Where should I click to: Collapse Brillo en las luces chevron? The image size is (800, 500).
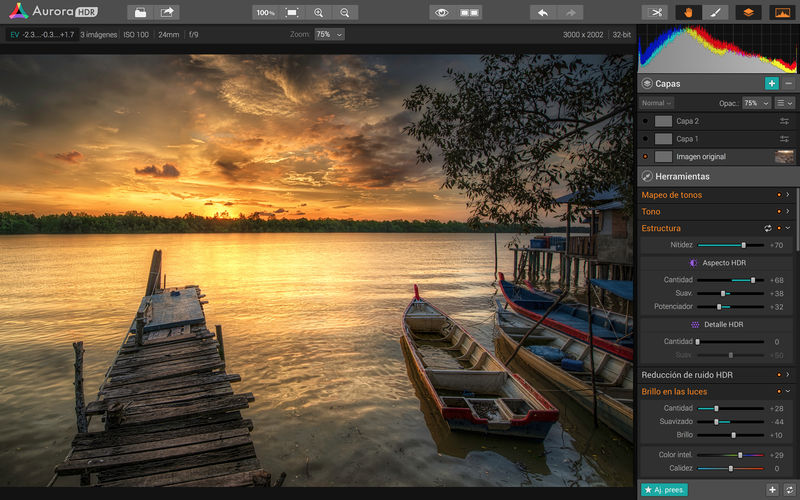point(788,392)
